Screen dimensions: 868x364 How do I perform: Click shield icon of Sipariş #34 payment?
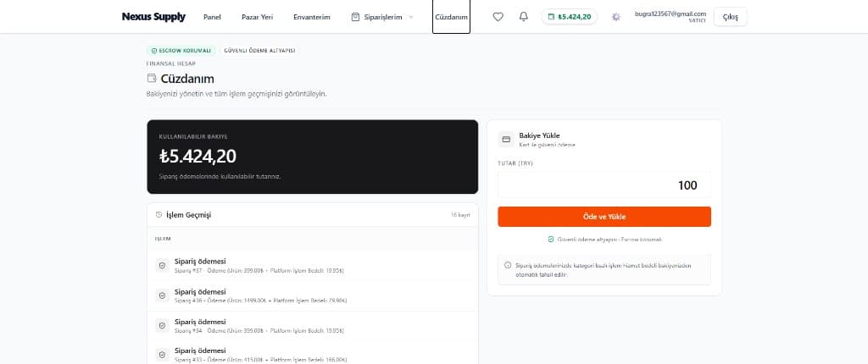coord(162,326)
